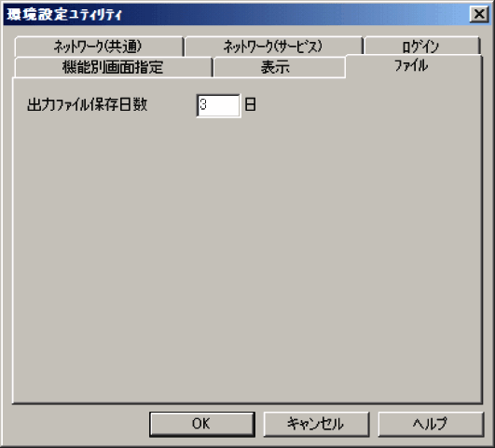This screenshot has height=448, width=495.
Task: Click the 環境設定ユティリティ title bar
Action: (235, 14)
